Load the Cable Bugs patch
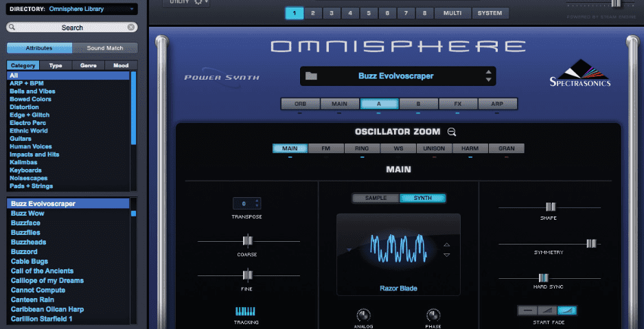644x329 pixels. tap(30, 261)
